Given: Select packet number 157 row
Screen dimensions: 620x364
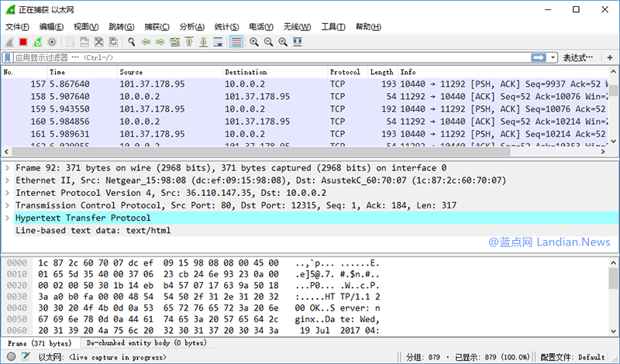Looking at the screenshot, I should tap(305, 84).
